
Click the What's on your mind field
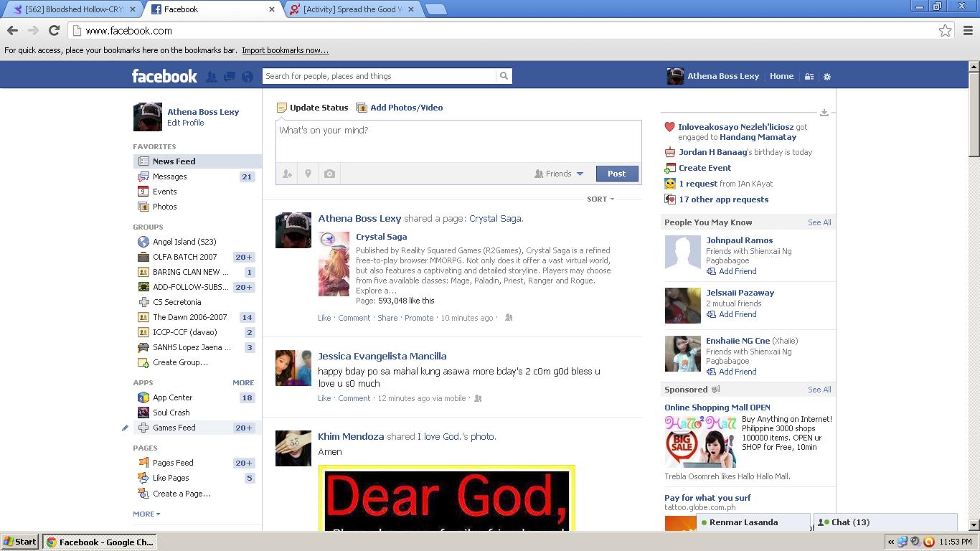coord(458,140)
